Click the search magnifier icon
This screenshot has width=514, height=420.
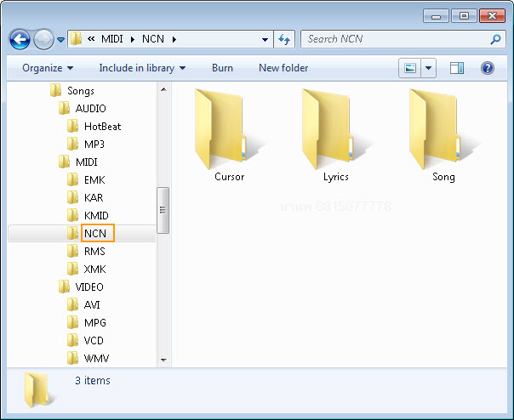point(496,39)
